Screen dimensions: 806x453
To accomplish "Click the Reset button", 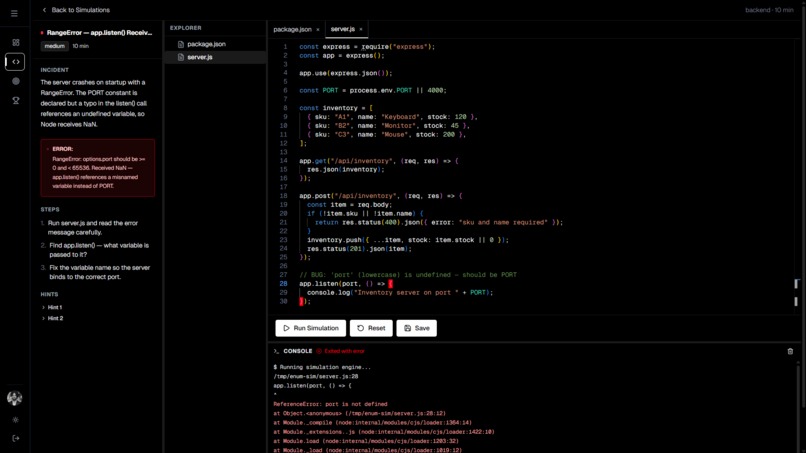I will (x=371, y=328).
